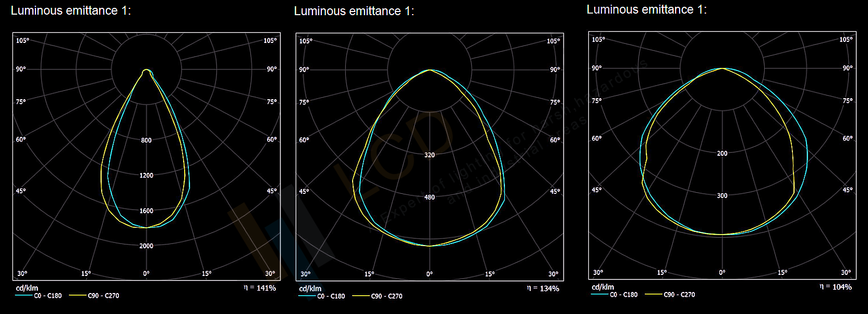Click the 1200 intensity ring label
This screenshot has width=868, height=314.
pyautogui.click(x=147, y=176)
